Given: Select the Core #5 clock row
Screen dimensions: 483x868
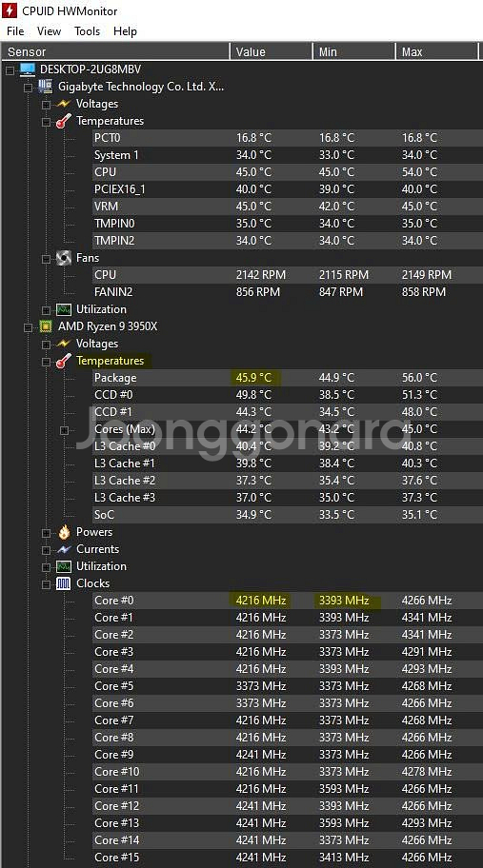Looking at the screenshot, I should click(x=287, y=686).
